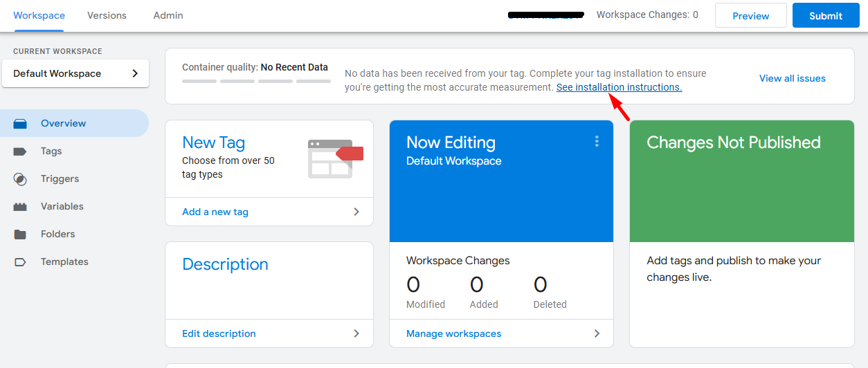The width and height of the screenshot is (868, 368).
Task: Switch to the Workspace tab
Action: point(39,15)
